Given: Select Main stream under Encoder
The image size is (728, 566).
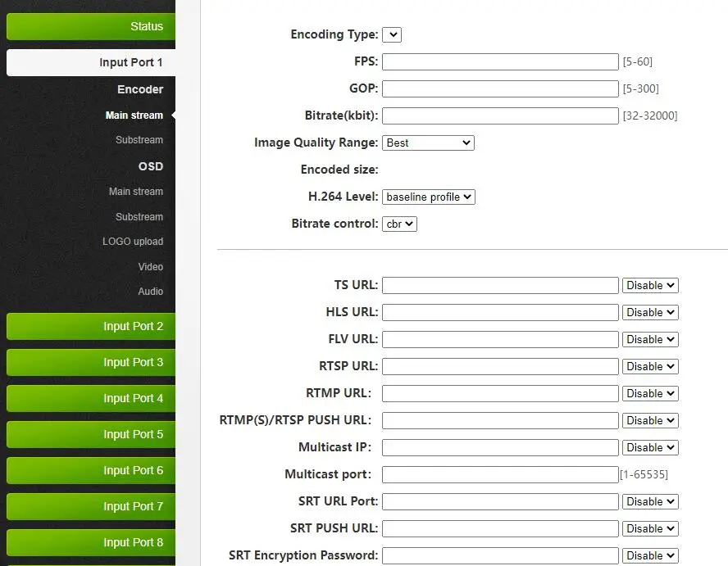Looking at the screenshot, I should click(134, 115).
